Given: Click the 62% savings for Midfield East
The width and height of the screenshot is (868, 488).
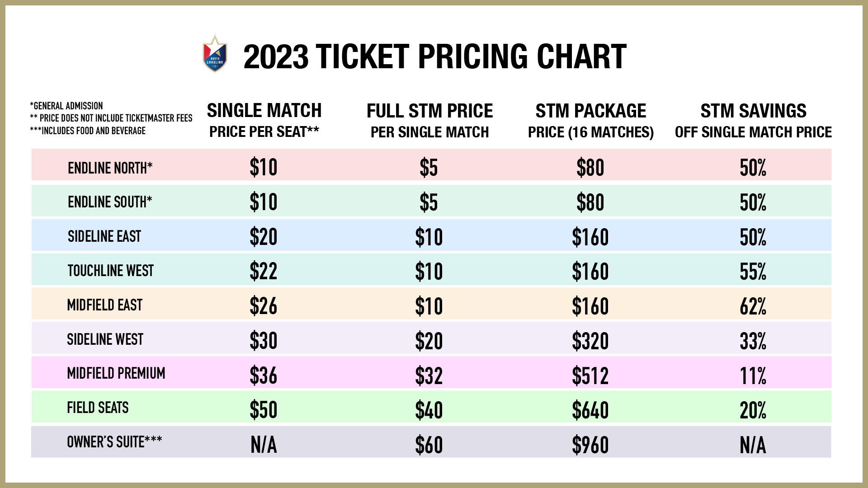Looking at the screenshot, I should tap(753, 306).
